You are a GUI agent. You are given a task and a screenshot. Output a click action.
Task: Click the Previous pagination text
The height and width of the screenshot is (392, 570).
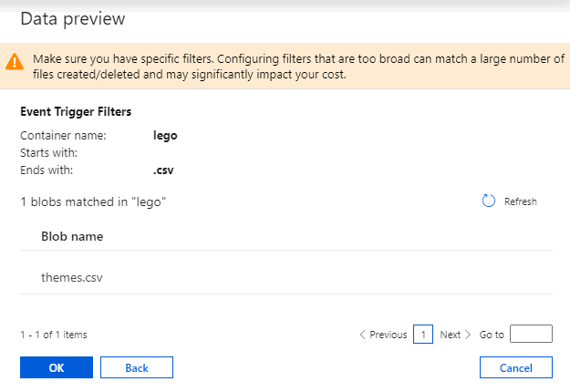point(388,335)
